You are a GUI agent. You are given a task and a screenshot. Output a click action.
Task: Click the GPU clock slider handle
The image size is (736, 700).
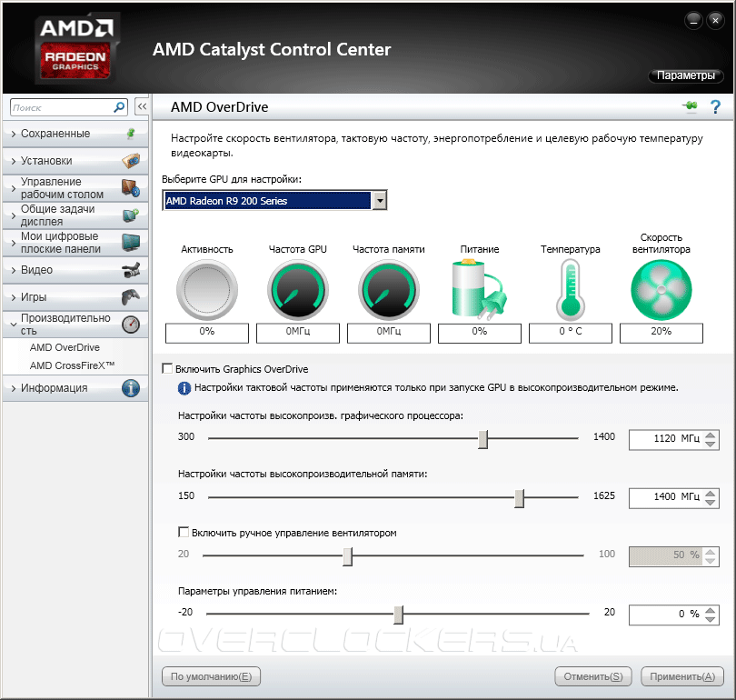pyautogui.click(x=483, y=439)
